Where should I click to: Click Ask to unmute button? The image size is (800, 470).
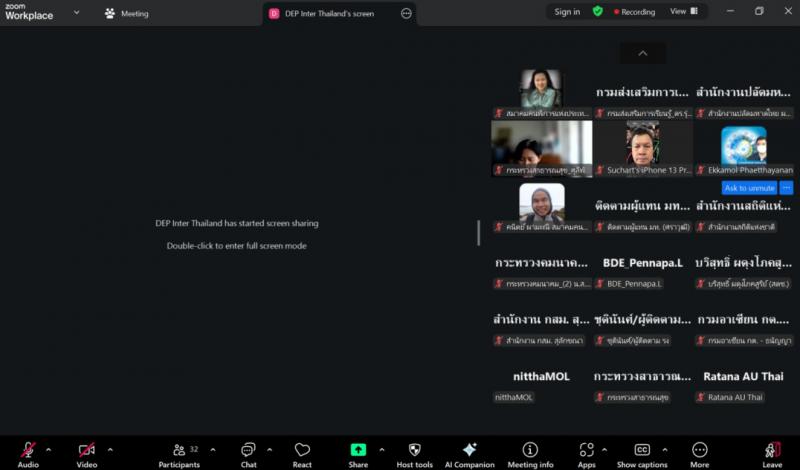coord(749,188)
